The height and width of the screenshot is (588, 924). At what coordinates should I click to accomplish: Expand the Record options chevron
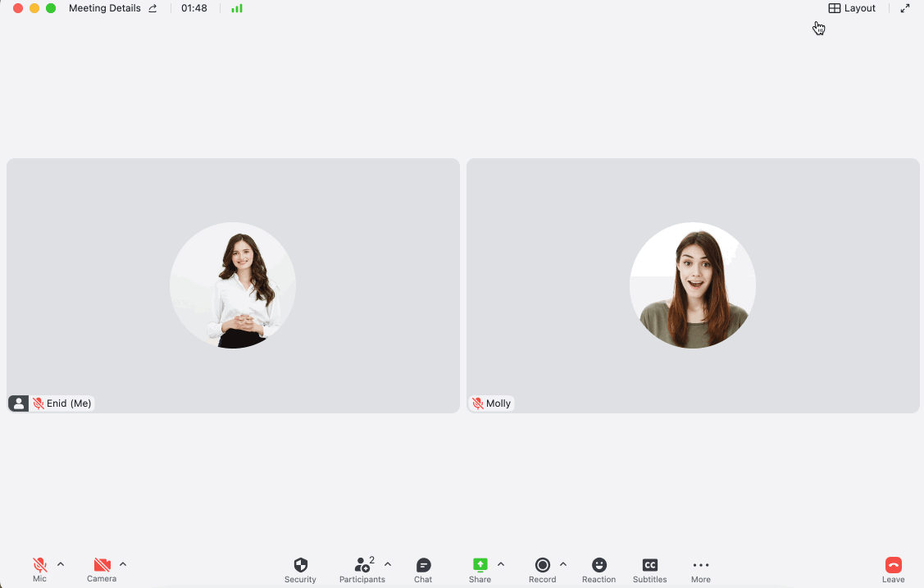click(x=561, y=563)
